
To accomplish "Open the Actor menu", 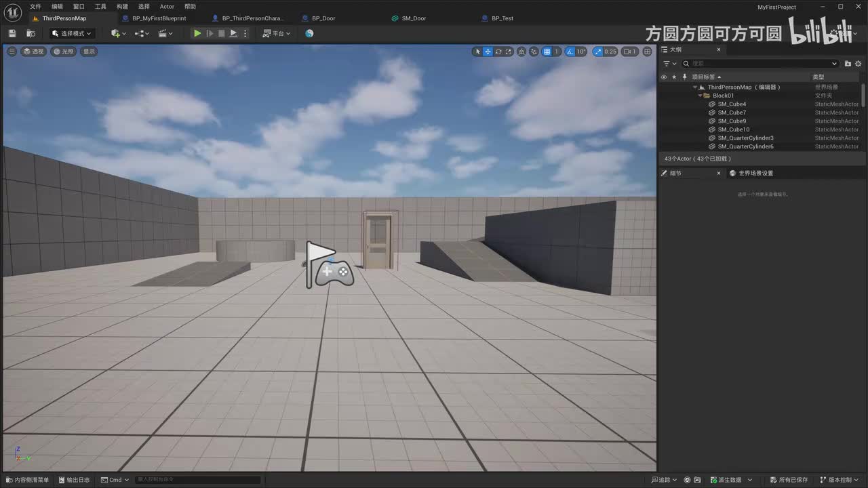I will click(167, 7).
